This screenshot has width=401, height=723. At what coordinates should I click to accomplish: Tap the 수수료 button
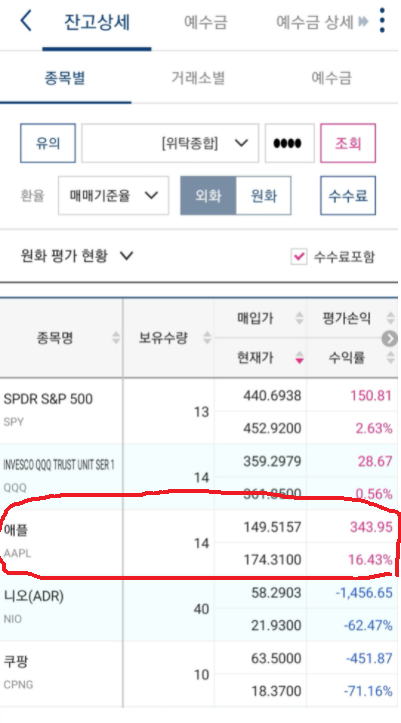pos(348,196)
